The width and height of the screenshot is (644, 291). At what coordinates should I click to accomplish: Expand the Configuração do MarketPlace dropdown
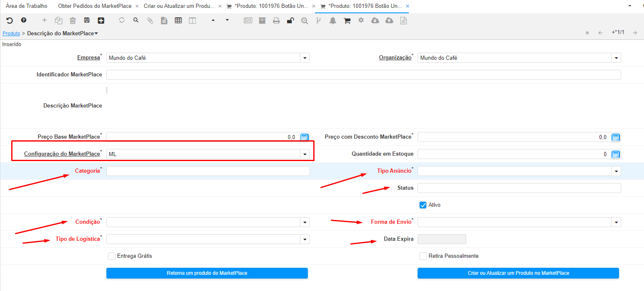(x=305, y=154)
